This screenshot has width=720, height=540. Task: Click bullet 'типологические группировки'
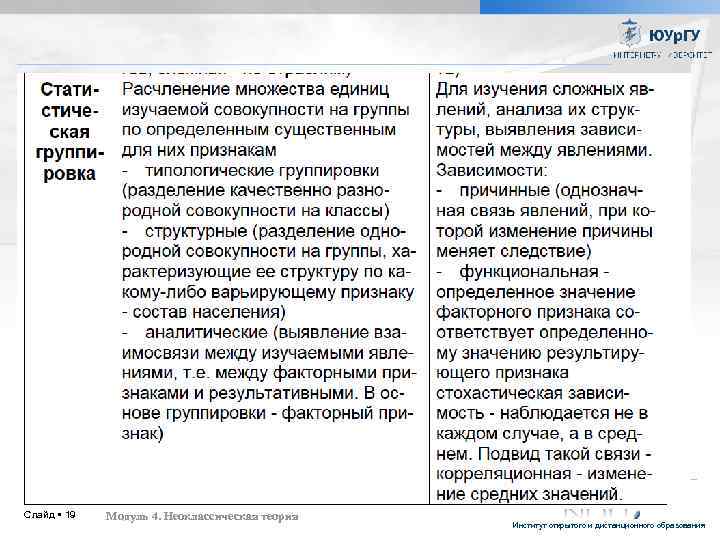pos(262,170)
